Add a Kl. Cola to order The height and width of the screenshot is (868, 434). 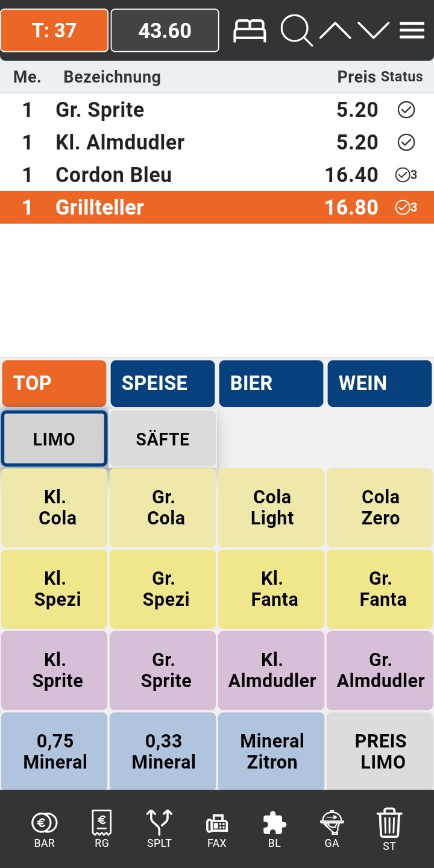(x=55, y=508)
